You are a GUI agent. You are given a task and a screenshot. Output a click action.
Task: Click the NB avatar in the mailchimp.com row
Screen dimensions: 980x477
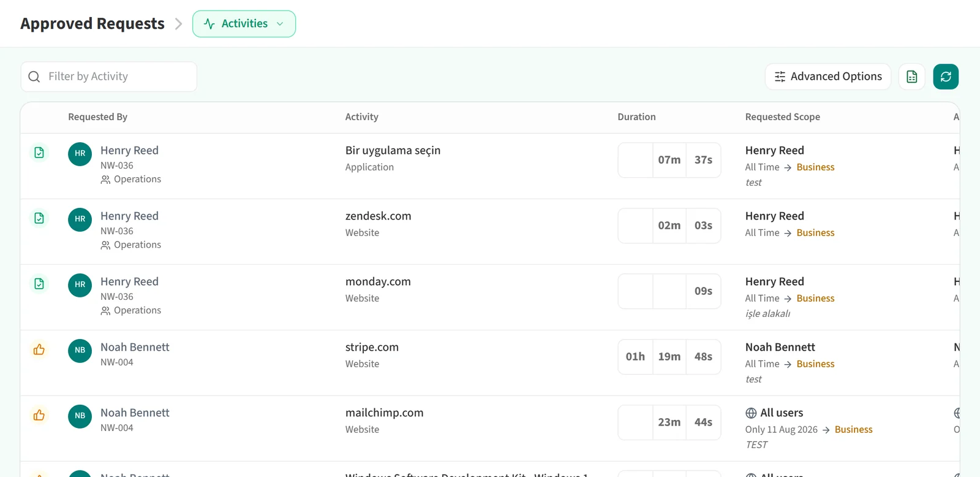coord(80,416)
